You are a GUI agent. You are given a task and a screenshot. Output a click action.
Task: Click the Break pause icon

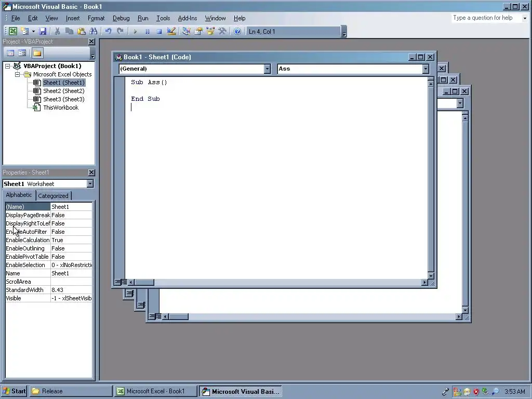[147, 32]
